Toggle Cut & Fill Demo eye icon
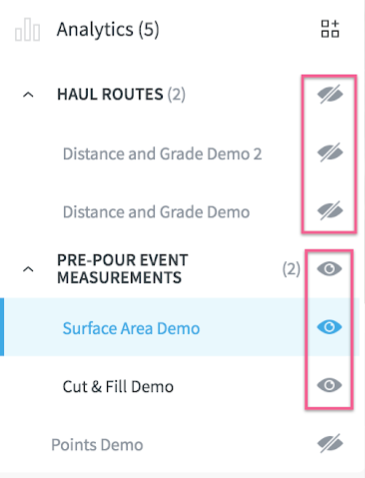365x478 pixels. tap(329, 385)
